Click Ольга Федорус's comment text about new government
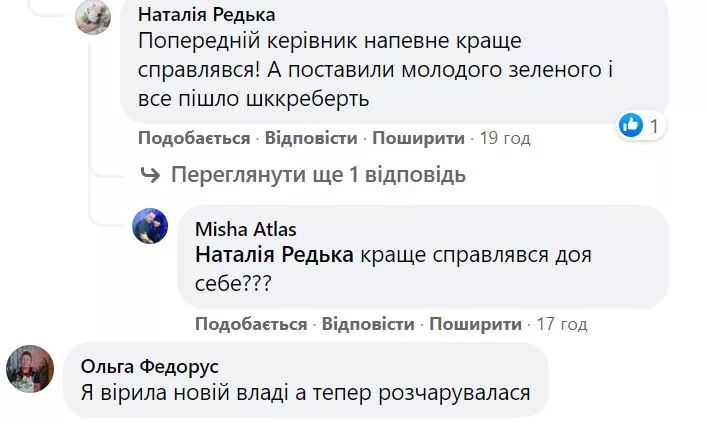 (x=304, y=393)
